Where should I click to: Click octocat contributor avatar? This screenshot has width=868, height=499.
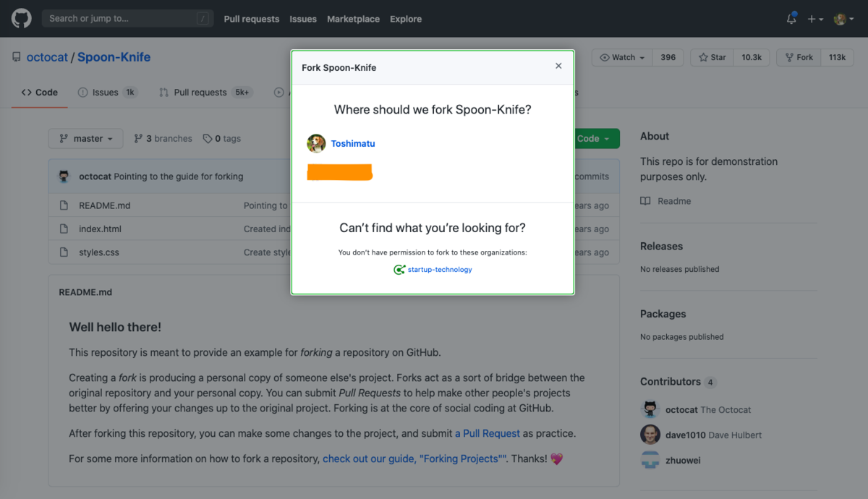pos(650,409)
